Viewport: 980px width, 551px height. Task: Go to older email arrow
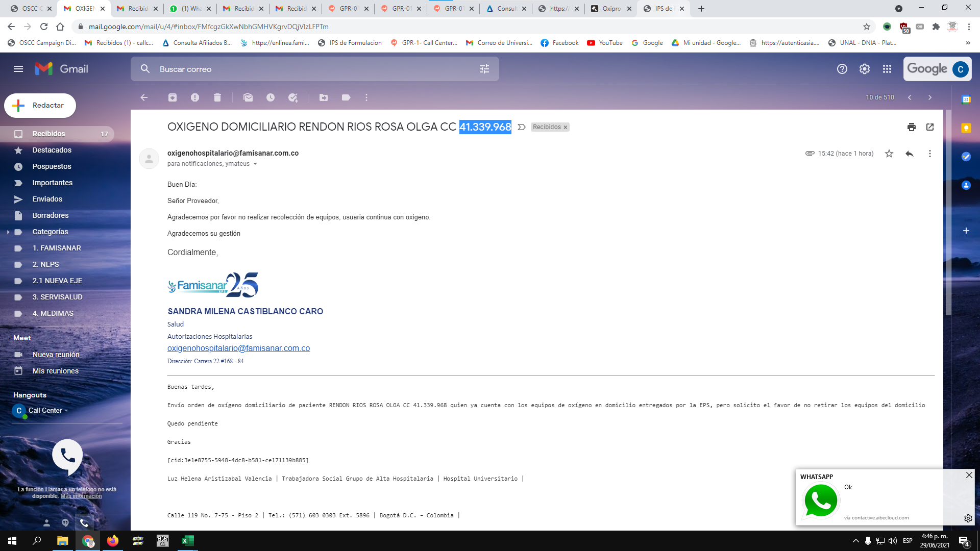click(x=930, y=97)
